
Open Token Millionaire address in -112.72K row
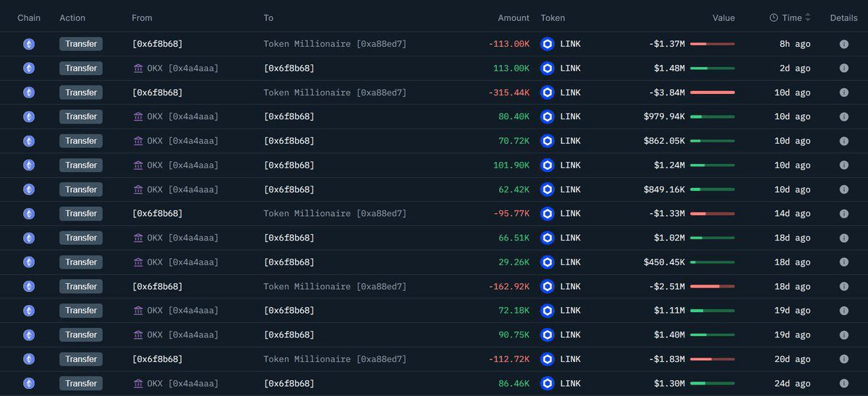(x=335, y=359)
